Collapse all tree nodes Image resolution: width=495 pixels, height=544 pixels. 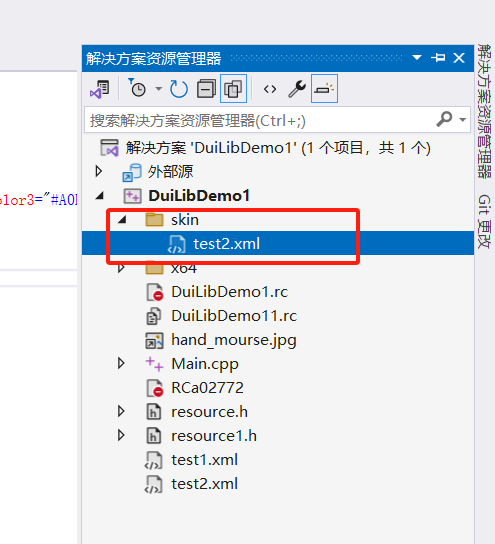[x=206, y=89]
